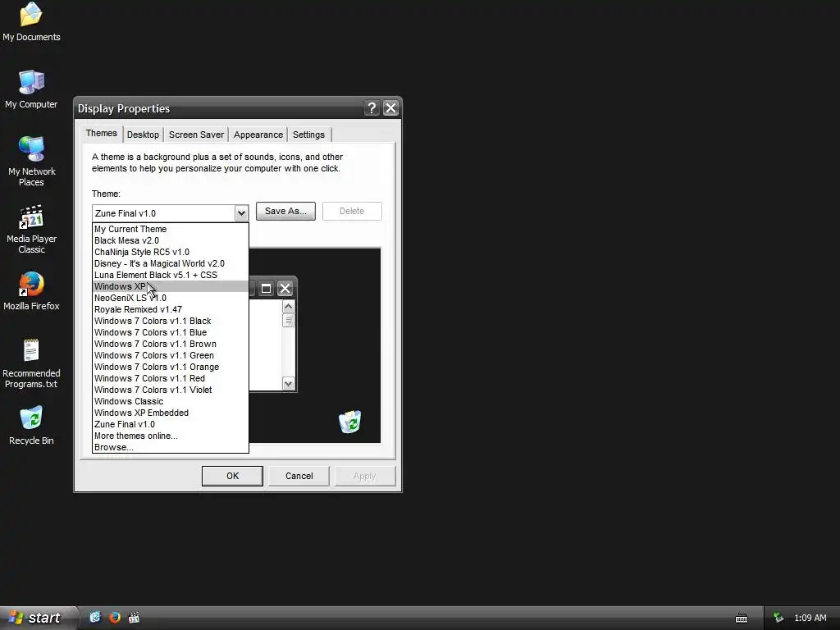
Task: Select Windows 7 Colors v1.1 Violet
Action: 171,390
